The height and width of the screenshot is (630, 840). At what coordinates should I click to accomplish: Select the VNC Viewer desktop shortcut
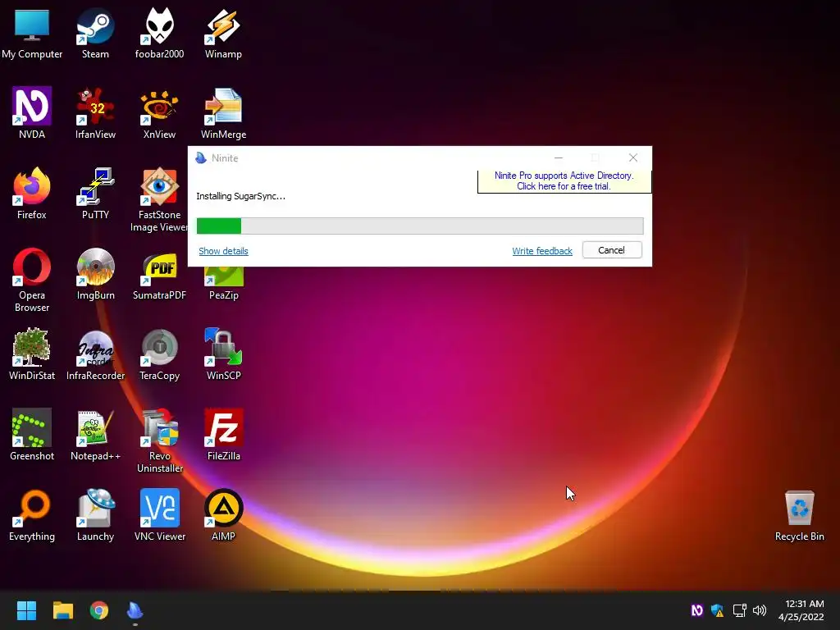point(159,515)
